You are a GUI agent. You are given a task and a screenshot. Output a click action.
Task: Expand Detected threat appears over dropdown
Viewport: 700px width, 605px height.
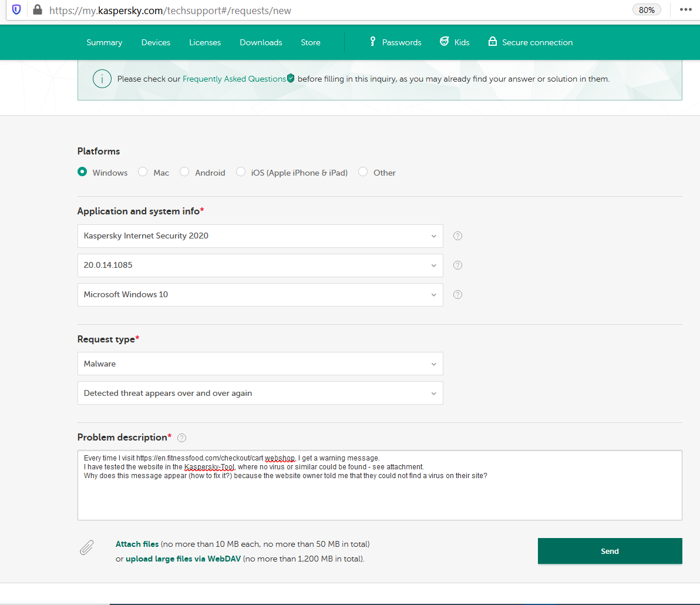pos(260,394)
